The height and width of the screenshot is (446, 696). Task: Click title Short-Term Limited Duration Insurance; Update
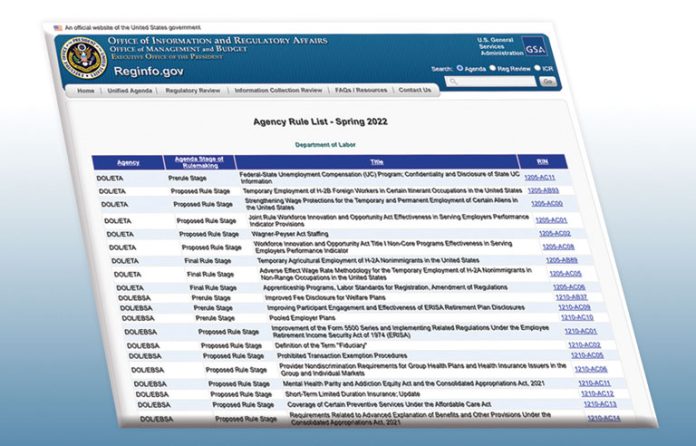coord(352,394)
